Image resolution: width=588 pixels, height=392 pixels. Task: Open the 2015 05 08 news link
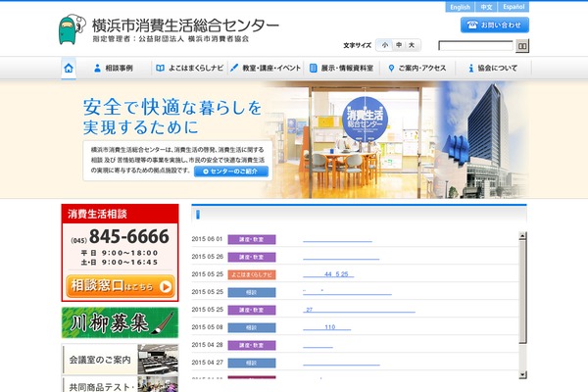click(327, 327)
